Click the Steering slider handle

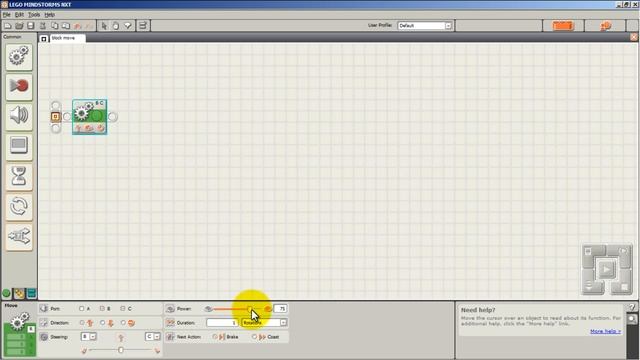pyautogui.click(x=120, y=350)
